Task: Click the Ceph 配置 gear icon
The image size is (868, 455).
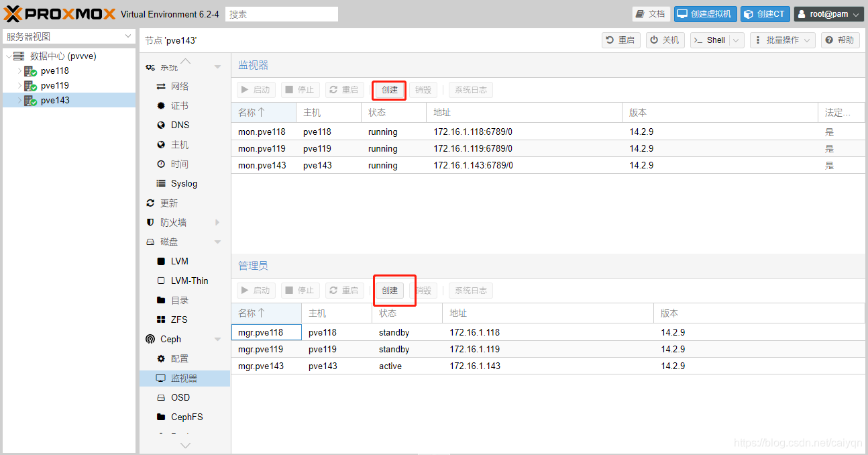Action: (161, 359)
